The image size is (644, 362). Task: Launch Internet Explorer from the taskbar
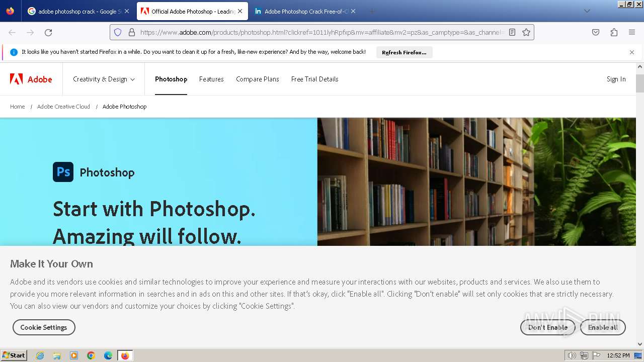[40, 355]
